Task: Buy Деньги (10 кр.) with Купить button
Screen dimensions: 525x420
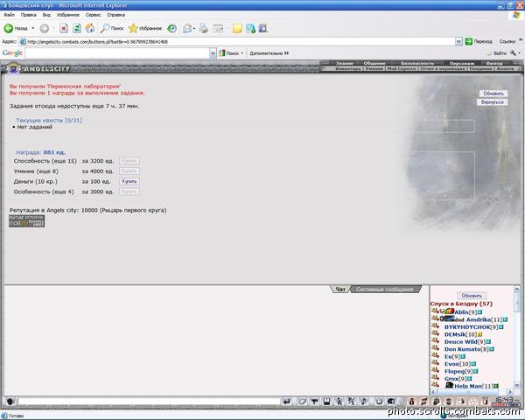Action: (129, 181)
